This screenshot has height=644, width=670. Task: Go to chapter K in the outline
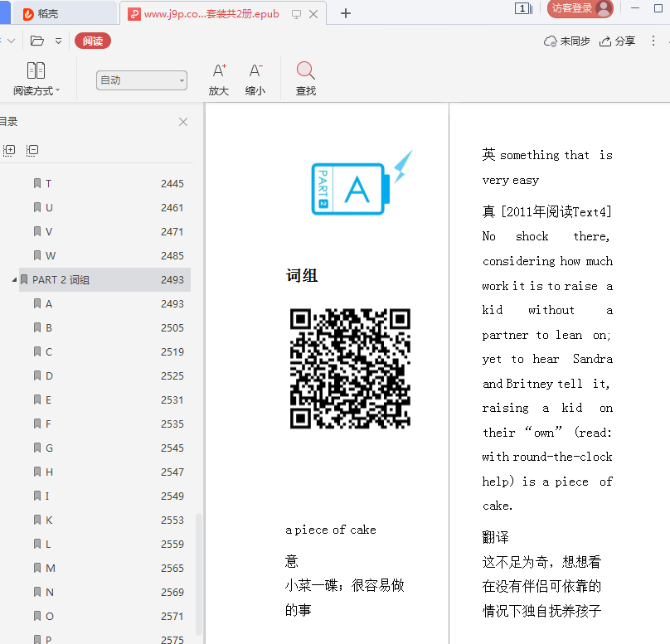[49, 520]
